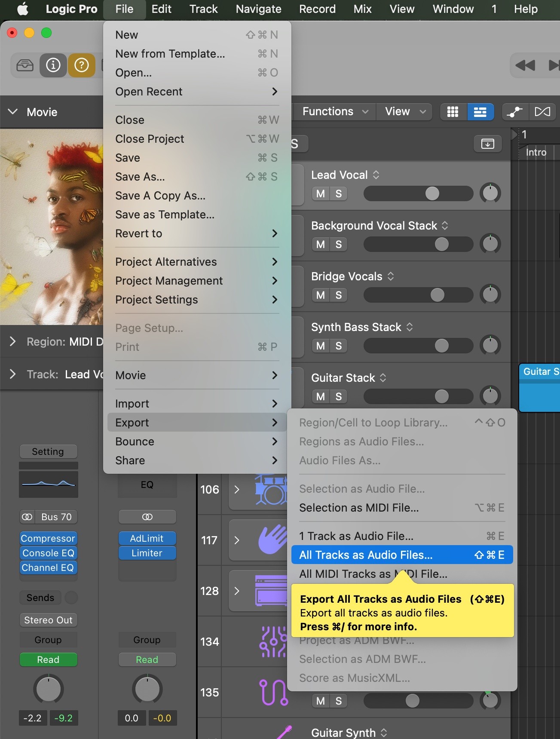Solo the Bridge Vocals track
560x739 pixels.
[339, 295]
